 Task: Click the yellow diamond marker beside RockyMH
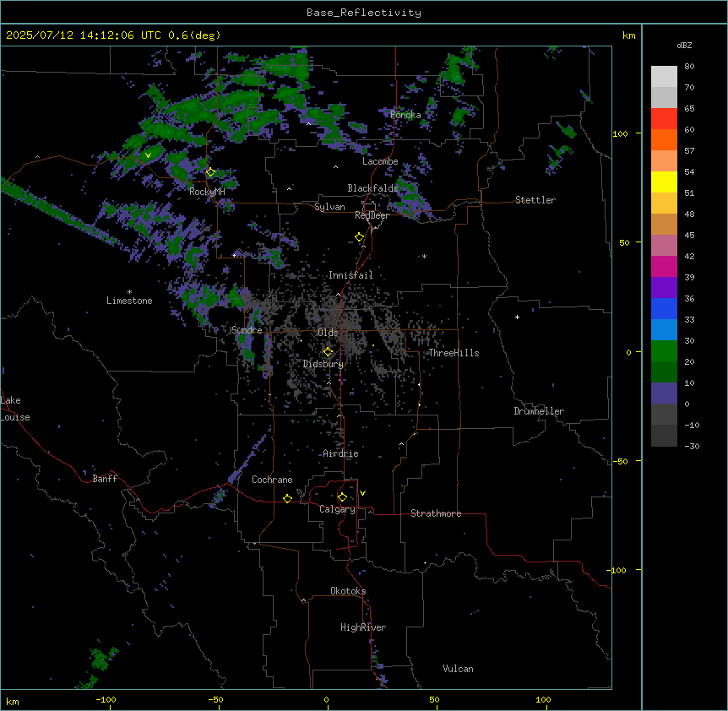click(x=211, y=172)
